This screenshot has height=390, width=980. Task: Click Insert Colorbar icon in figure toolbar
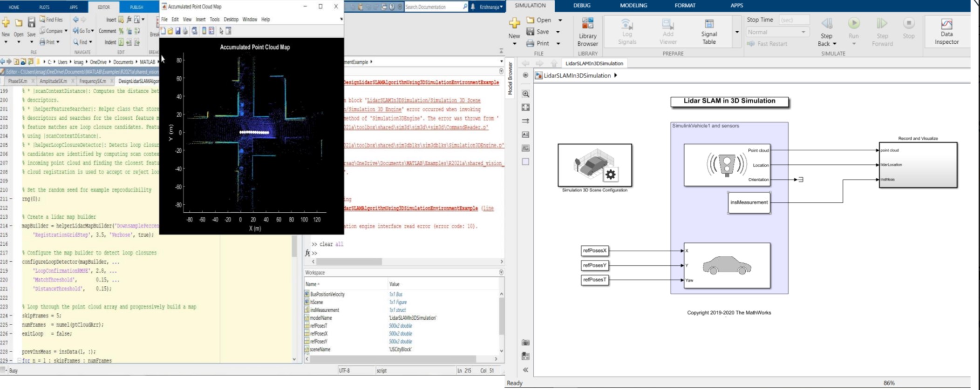pyautogui.click(x=204, y=31)
